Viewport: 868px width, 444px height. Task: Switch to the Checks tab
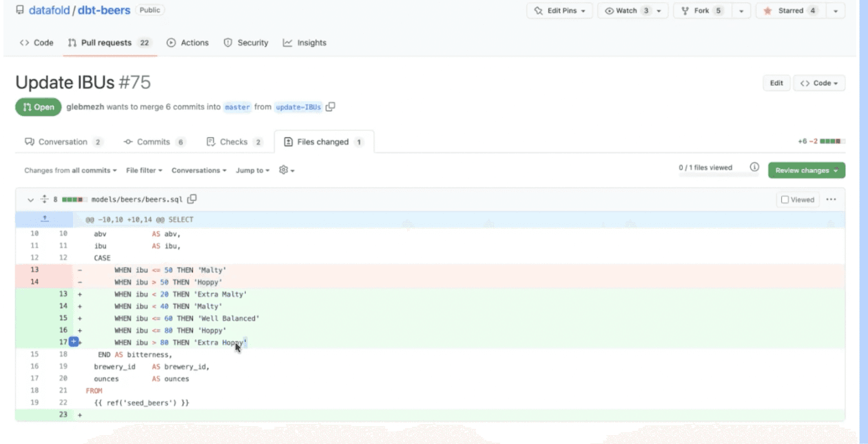coord(234,141)
